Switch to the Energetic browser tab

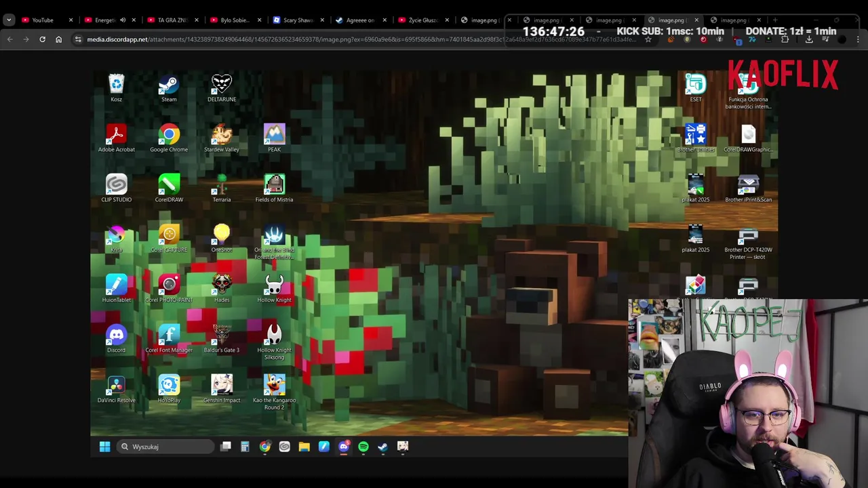pyautogui.click(x=109, y=20)
